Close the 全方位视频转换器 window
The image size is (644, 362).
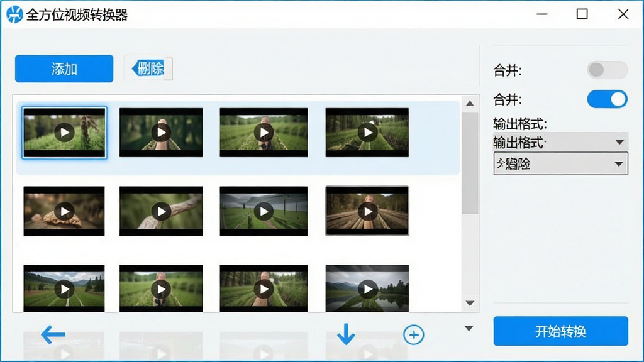[623, 14]
